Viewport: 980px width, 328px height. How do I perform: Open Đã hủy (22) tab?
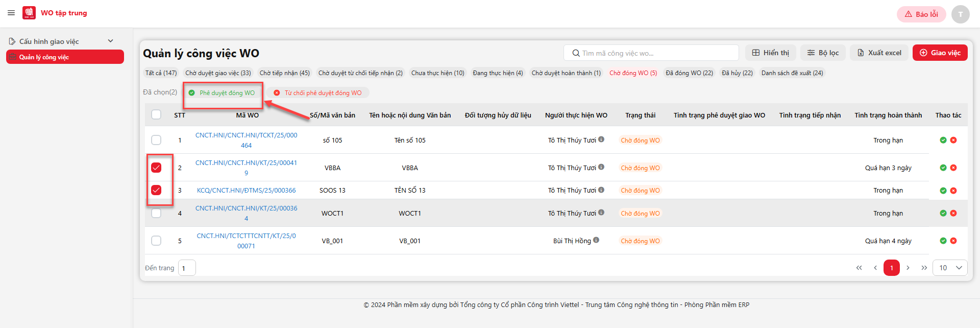pos(737,73)
